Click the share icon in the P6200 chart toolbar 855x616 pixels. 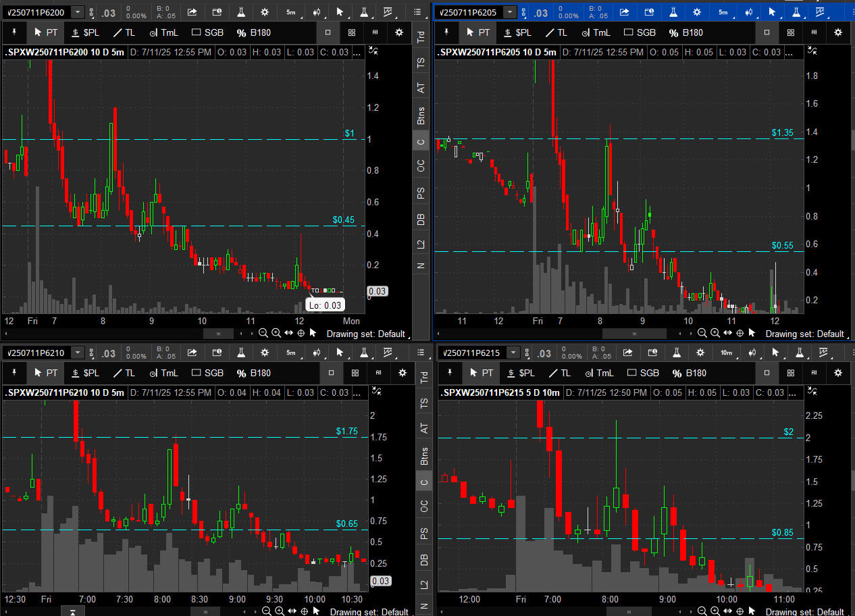pos(192,12)
